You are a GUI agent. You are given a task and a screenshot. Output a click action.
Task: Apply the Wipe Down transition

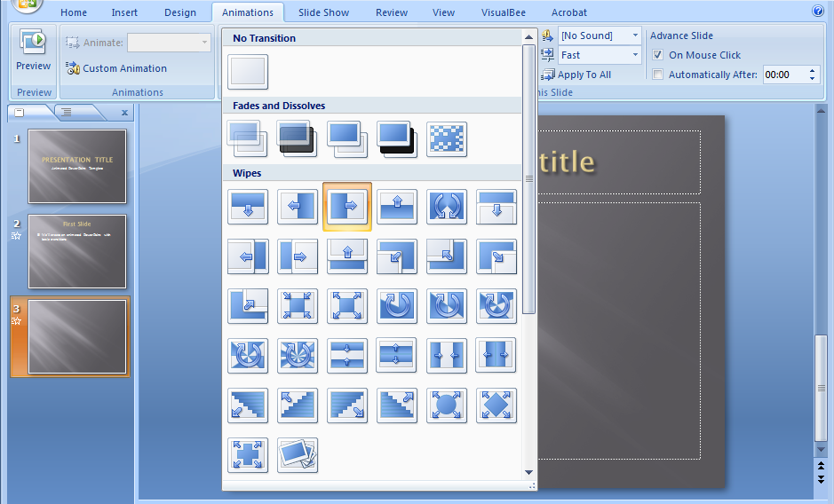pyautogui.click(x=248, y=207)
